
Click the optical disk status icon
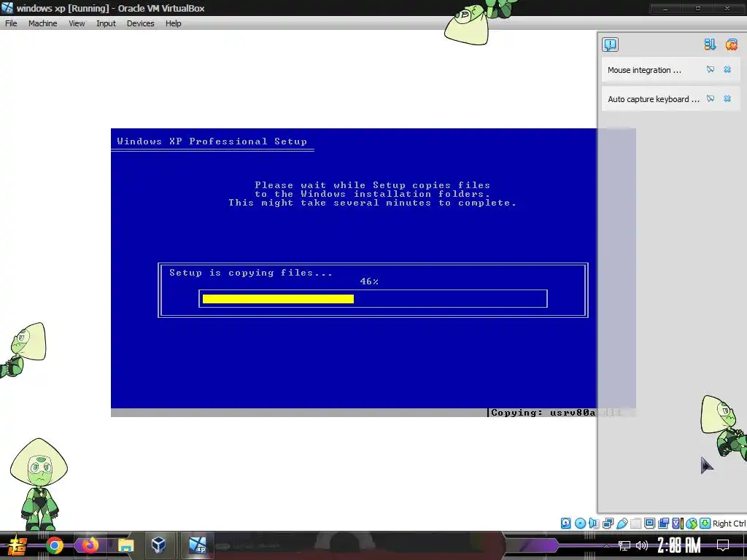[x=580, y=524]
